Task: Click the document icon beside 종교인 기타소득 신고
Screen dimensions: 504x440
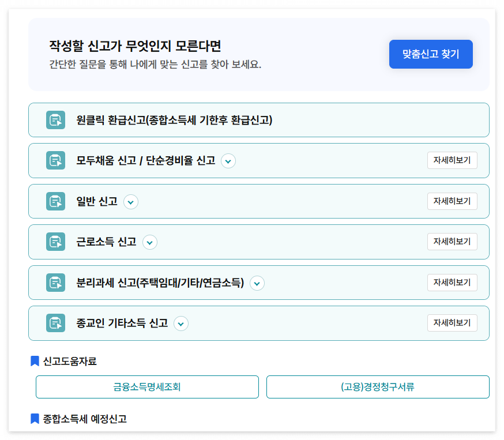Action: 55,323
